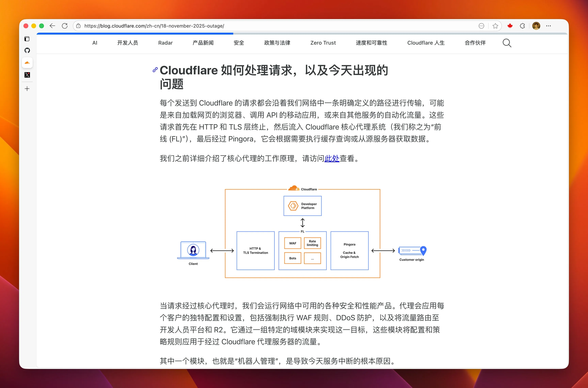
Task: Click the heading anchor link icon
Action: [155, 70]
